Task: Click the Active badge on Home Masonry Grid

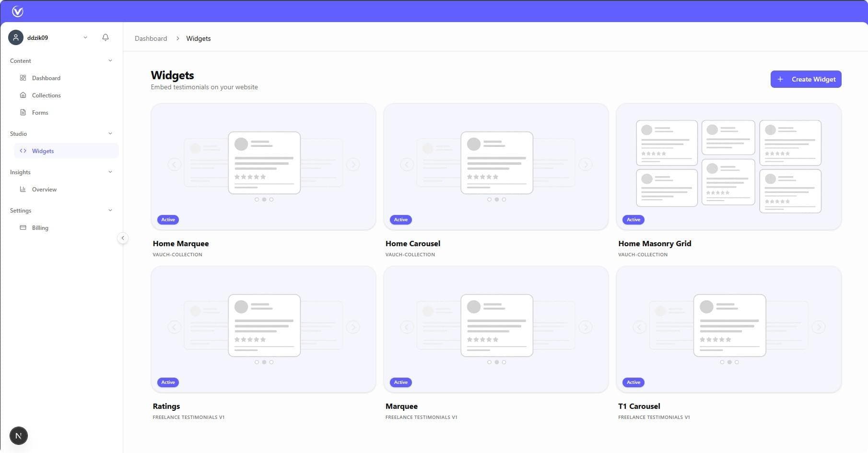Action: tap(633, 219)
